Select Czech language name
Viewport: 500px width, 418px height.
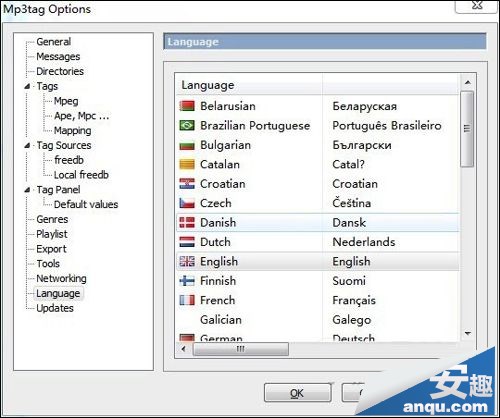(x=216, y=203)
